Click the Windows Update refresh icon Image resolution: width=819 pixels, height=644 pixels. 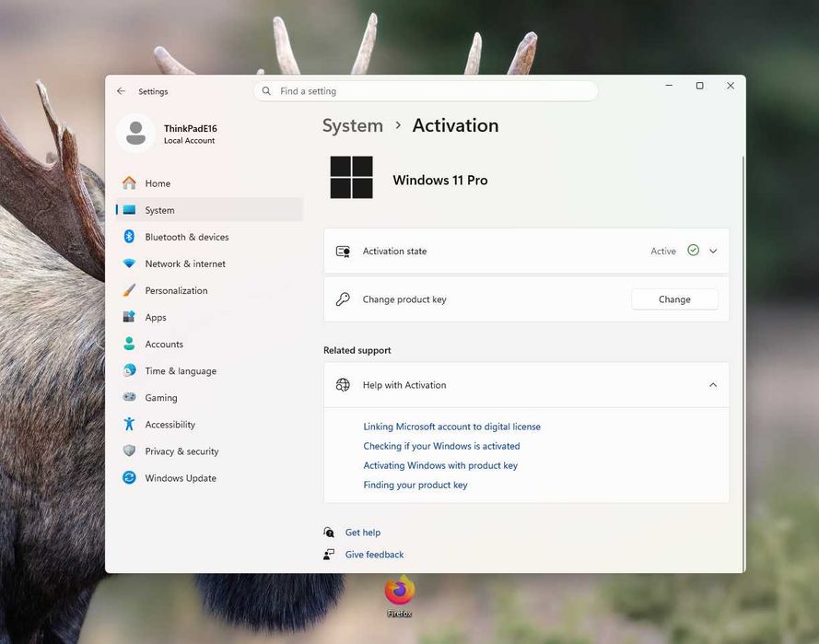(129, 477)
